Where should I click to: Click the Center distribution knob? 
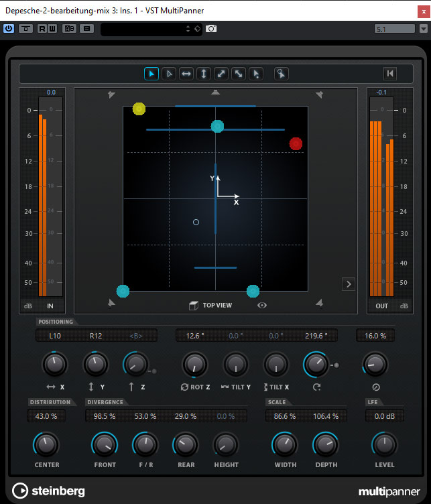coord(46,443)
